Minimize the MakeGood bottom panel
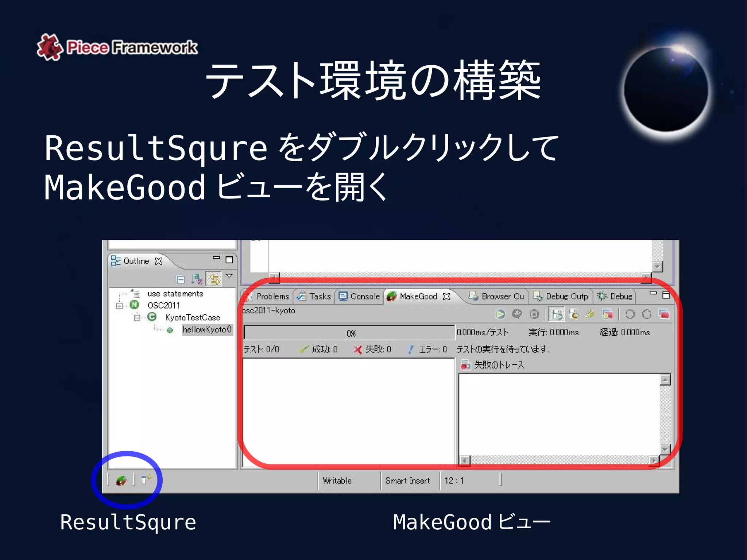This screenshot has height=560, width=747. (x=653, y=293)
